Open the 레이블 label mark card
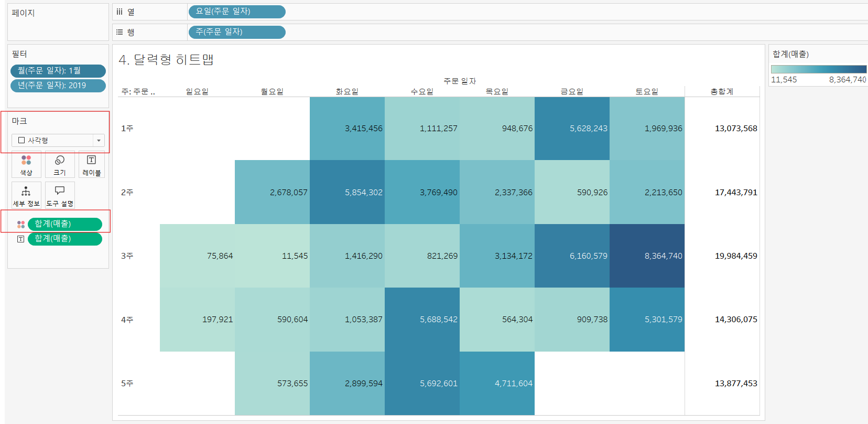868x424 pixels. (x=91, y=165)
